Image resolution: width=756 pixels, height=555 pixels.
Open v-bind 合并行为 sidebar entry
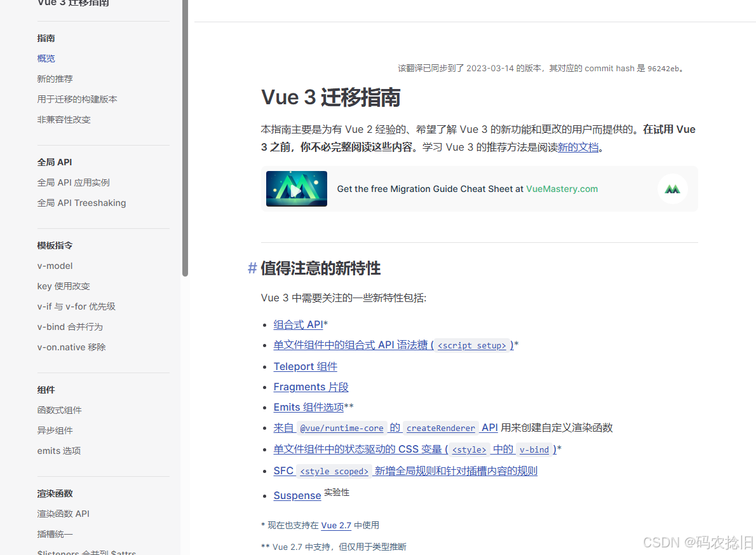tap(70, 327)
